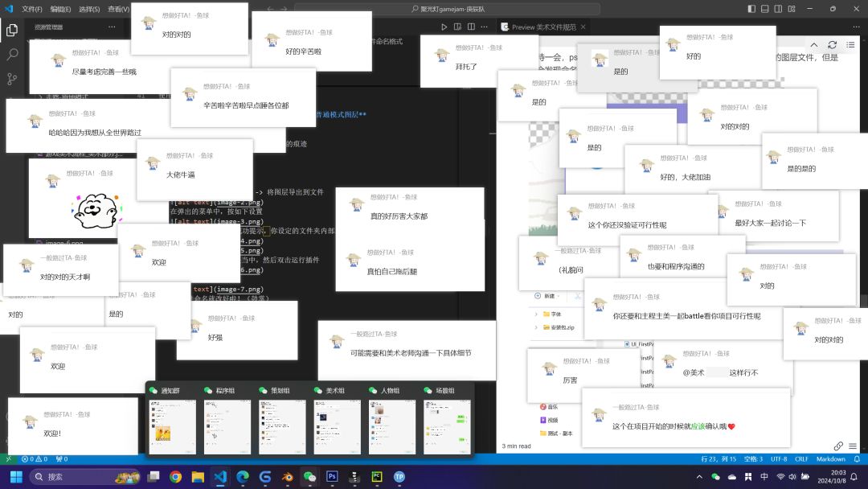This screenshot has height=489, width=868.
Task: Open the Explorer view in activity bar
Action: tap(11, 30)
